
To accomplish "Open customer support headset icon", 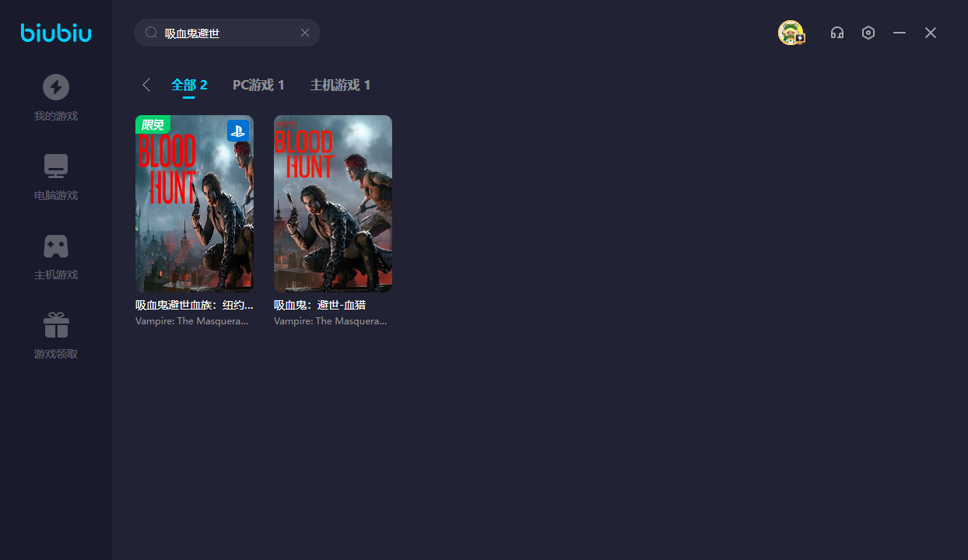I will (x=837, y=33).
